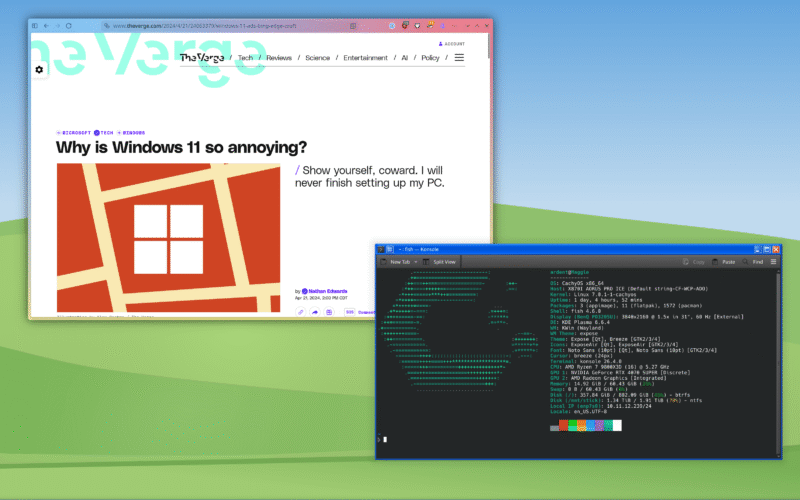Click the browser reload icon

click(68, 25)
